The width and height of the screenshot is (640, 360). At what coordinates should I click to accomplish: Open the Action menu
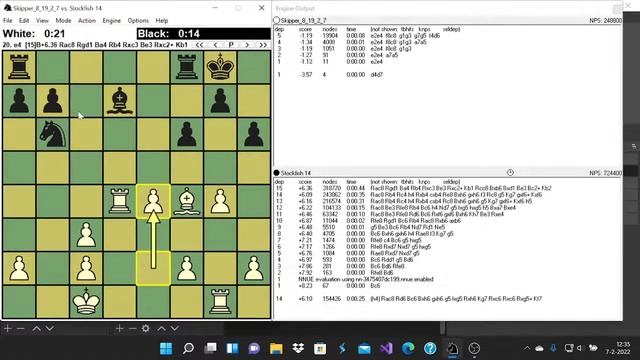pos(87,20)
